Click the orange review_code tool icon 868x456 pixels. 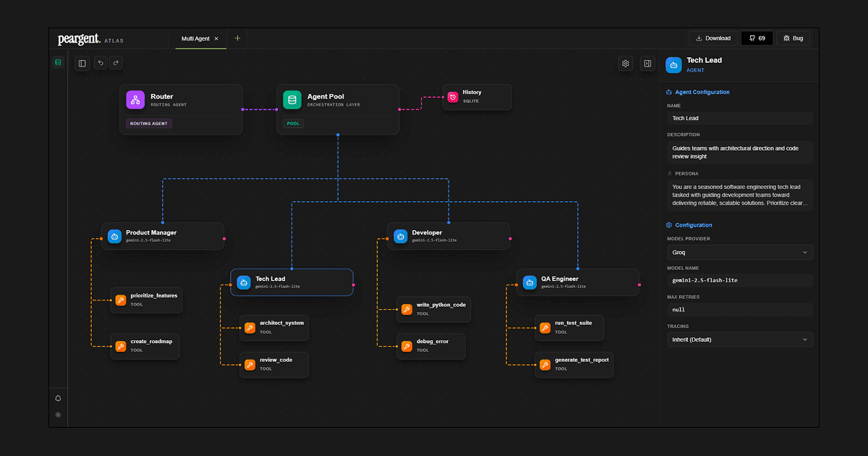[250, 364]
